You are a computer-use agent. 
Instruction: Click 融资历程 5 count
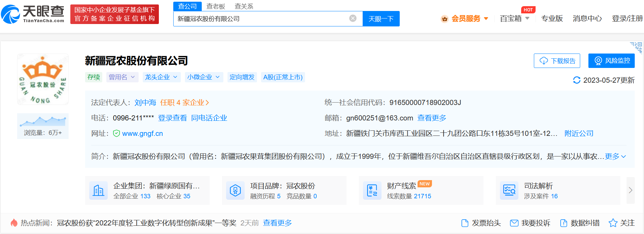pos(265,196)
